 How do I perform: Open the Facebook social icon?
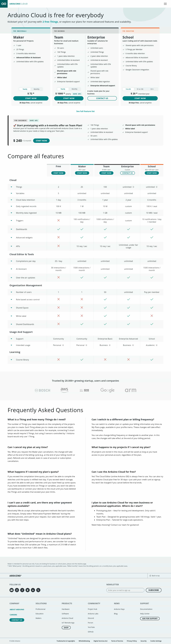point(22,590)
